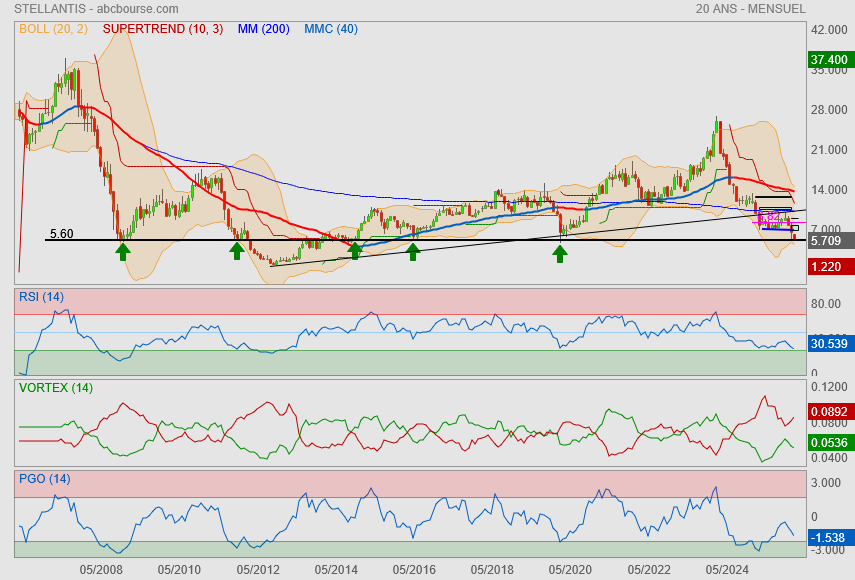Click the rightmost green arrow near 05/2020

point(560,253)
